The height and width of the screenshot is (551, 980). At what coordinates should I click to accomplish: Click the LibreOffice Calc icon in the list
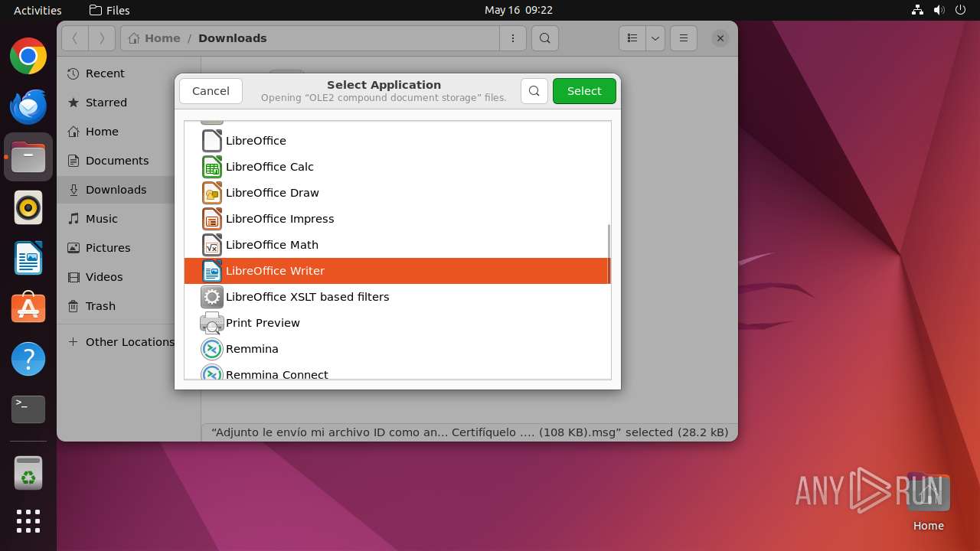click(212, 167)
